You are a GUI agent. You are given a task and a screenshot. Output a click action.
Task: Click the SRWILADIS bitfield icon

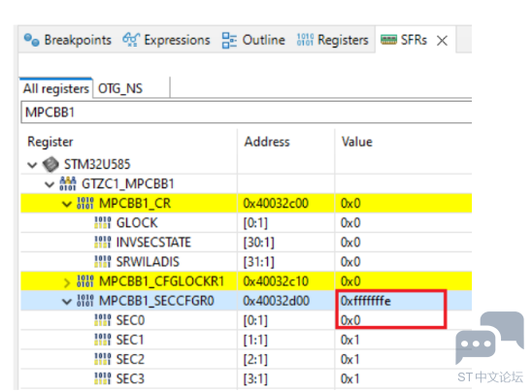103,262
